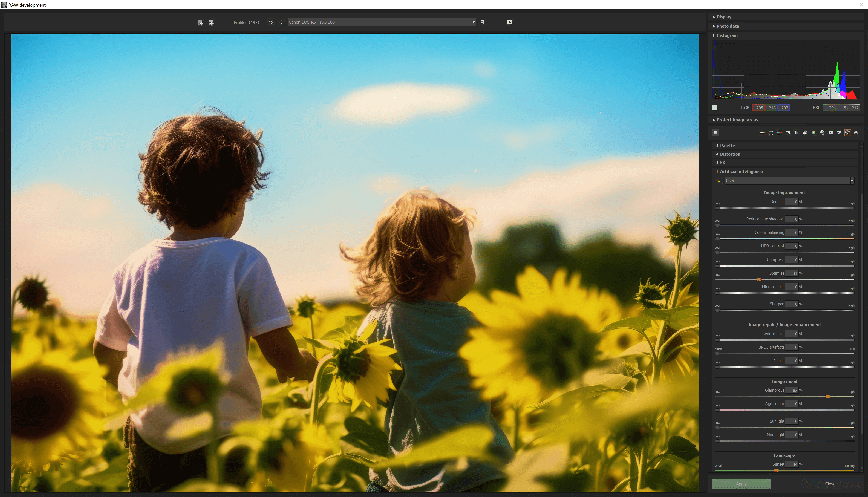
Task: Click the half-circle contrast module icon
Action: point(796,133)
